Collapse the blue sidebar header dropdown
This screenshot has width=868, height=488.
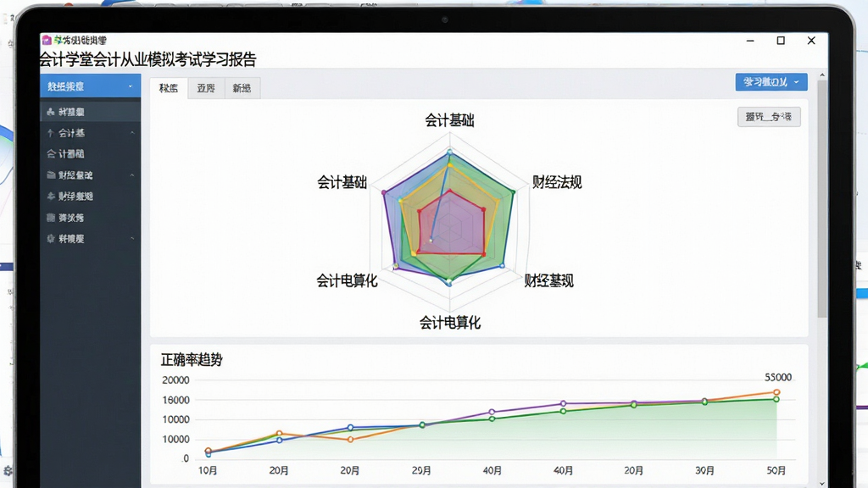click(x=131, y=86)
